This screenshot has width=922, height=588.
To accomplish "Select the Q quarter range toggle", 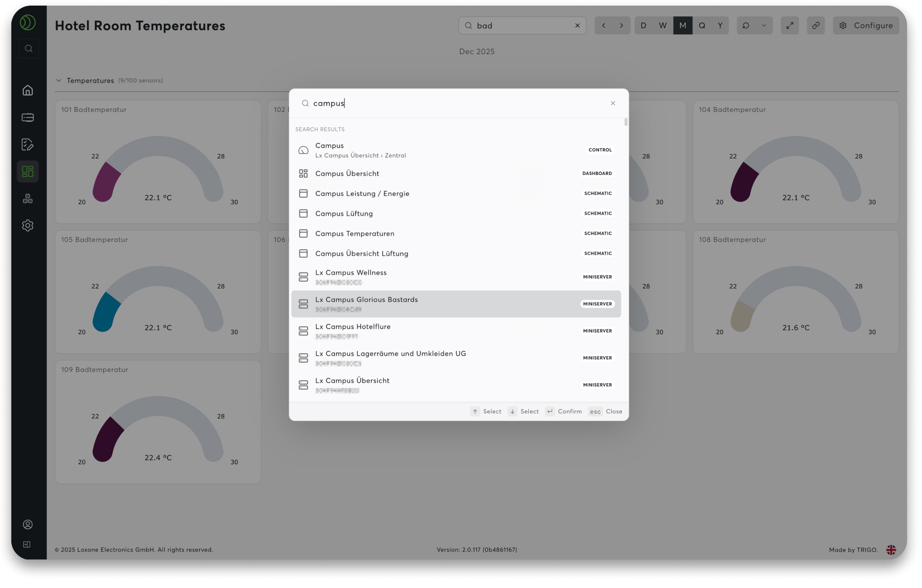I will pos(702,26).
